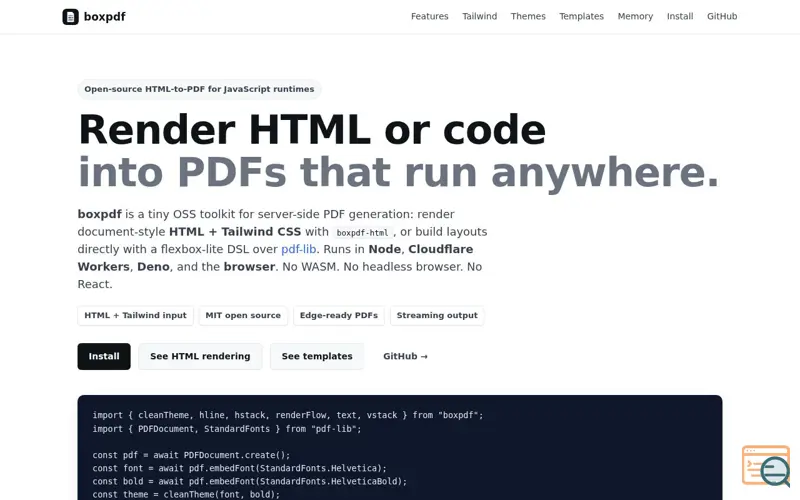Open the Features nav item
Image resolution: width=800 pixels, height=500 pixels.
[x=430, y=16]
